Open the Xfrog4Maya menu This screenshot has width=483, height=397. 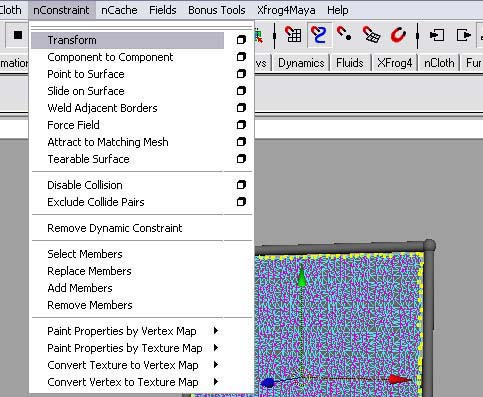[x=286, y=10]
